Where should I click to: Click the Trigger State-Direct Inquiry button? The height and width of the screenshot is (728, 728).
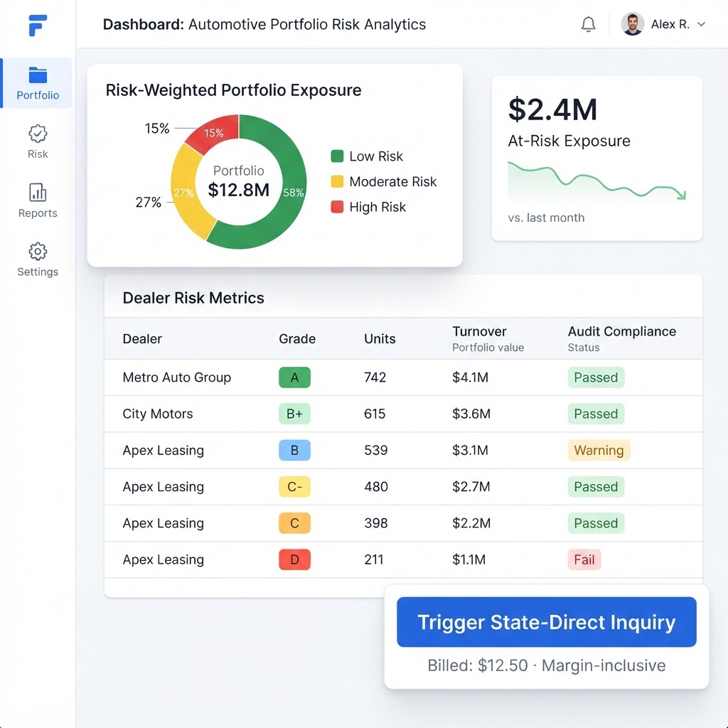547,622
